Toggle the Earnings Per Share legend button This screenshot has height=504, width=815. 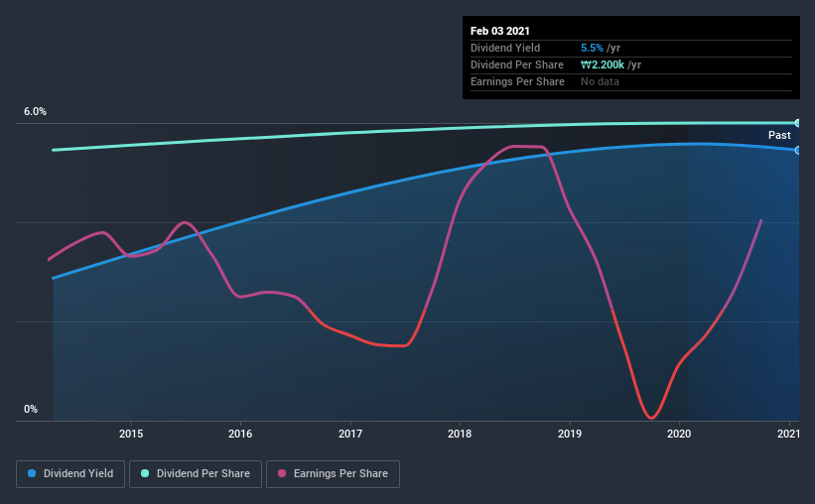coord(333,474)
